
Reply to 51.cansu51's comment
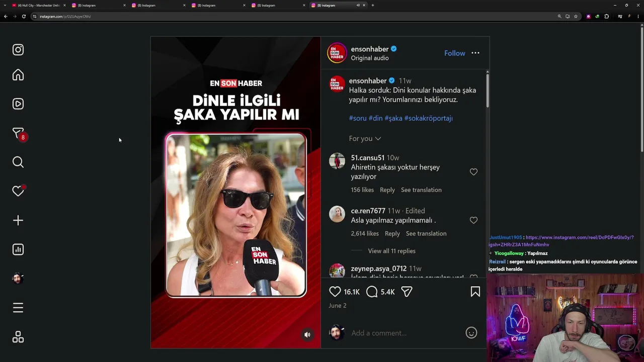387,190
